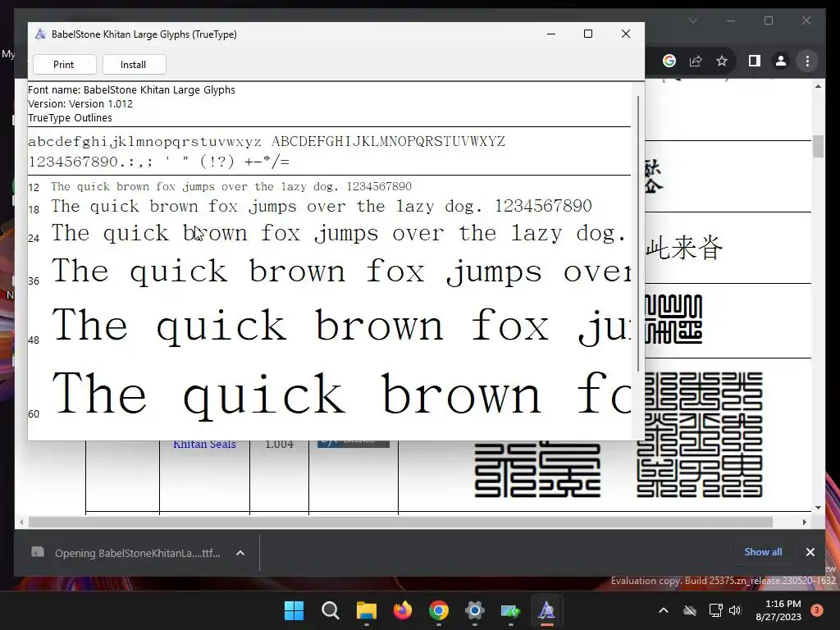
Task: Click the cloud sync tray icon
Action: pos(690,610)
